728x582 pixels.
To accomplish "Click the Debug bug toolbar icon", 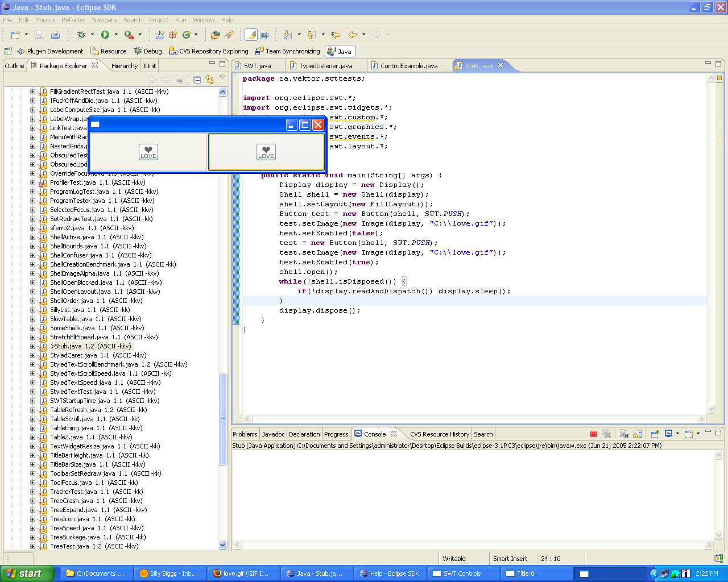I will [81, 35].
